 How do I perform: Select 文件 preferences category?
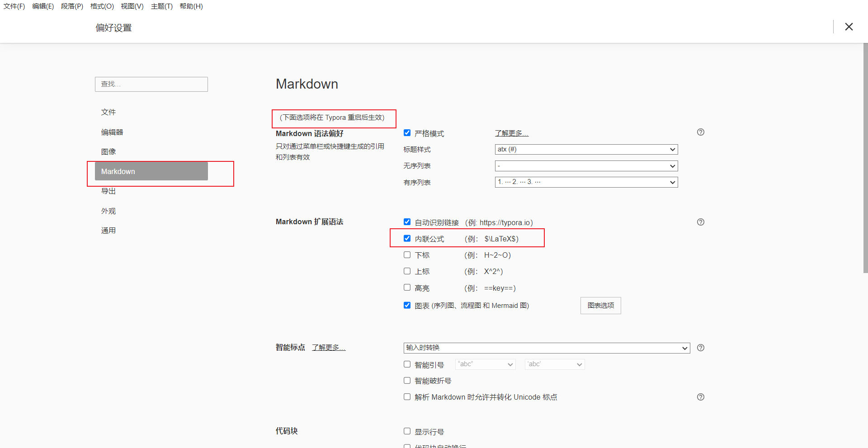point(151,112)
